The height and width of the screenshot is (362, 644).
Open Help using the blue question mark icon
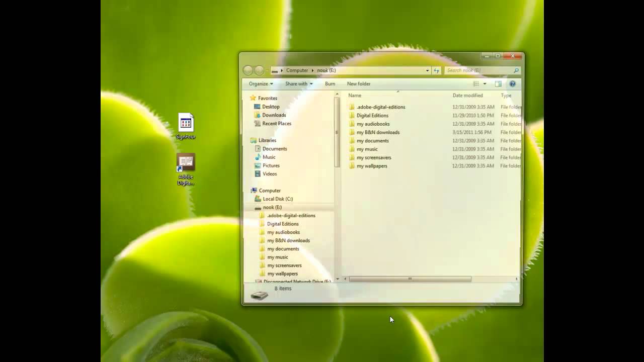pos(513,84)
